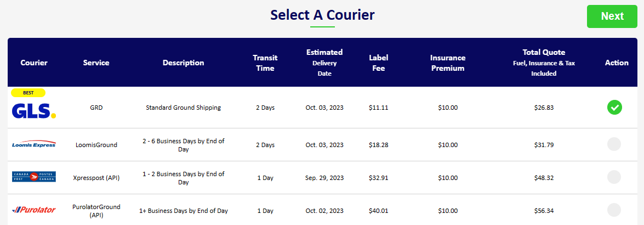Click the Label Fee column header

(x=378, y=63)
